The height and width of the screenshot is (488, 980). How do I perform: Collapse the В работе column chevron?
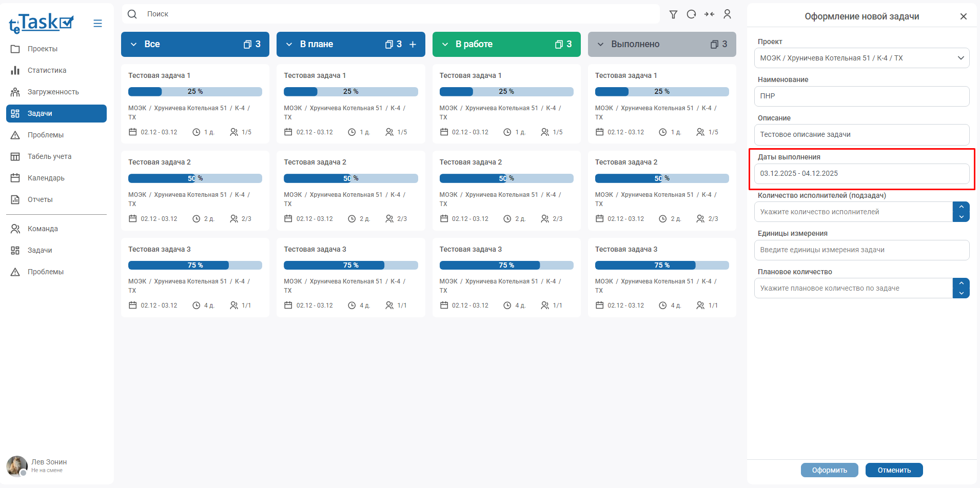click(x=445, y=45)
